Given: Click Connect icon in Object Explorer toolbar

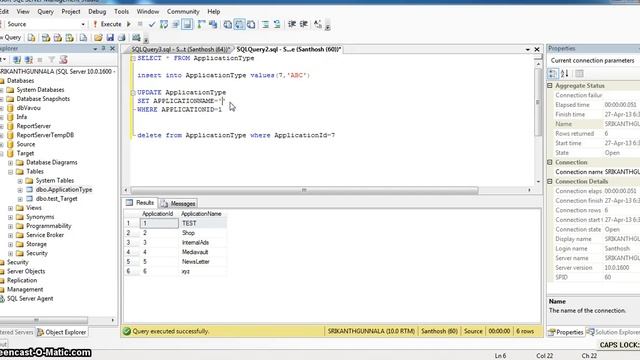Looking at the screenshot, I should click(17, 60).
